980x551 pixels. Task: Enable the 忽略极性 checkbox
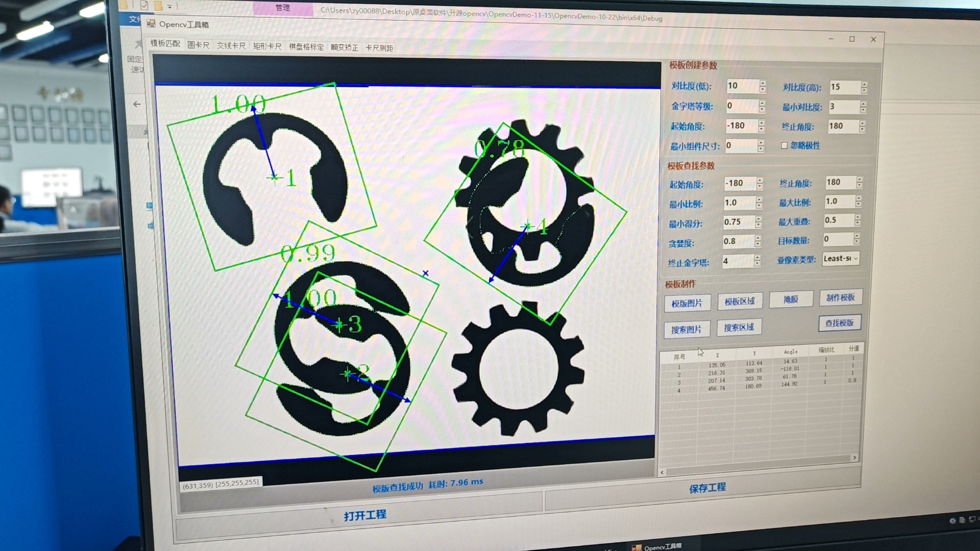click(784, 145)
